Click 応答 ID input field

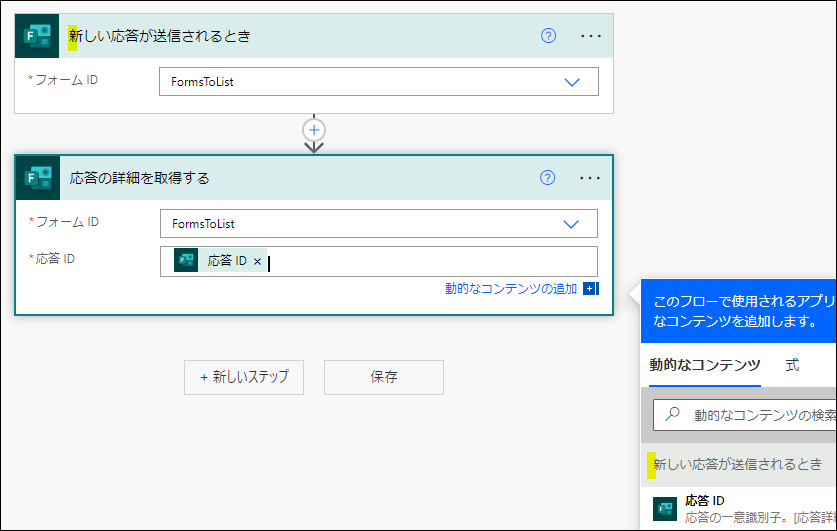[430, 262]
